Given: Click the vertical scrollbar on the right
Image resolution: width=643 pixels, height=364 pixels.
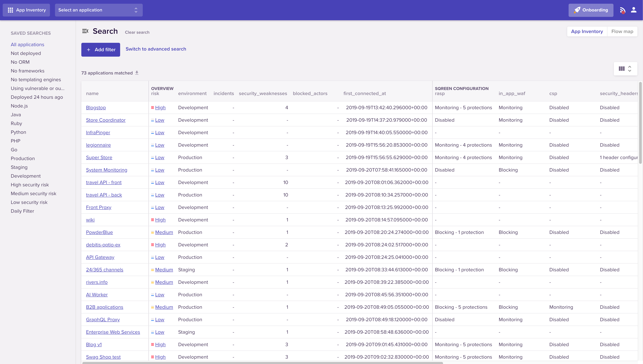Looking at the screenshot, I should (x=640, y=123).
